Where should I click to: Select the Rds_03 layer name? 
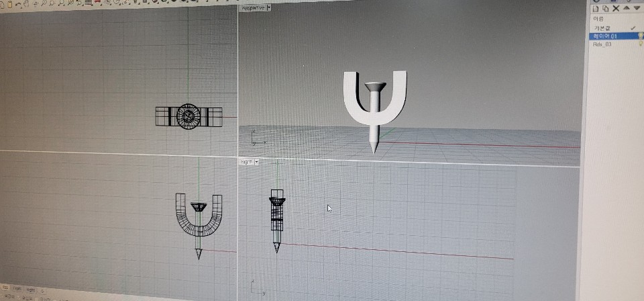pos(602,44)
